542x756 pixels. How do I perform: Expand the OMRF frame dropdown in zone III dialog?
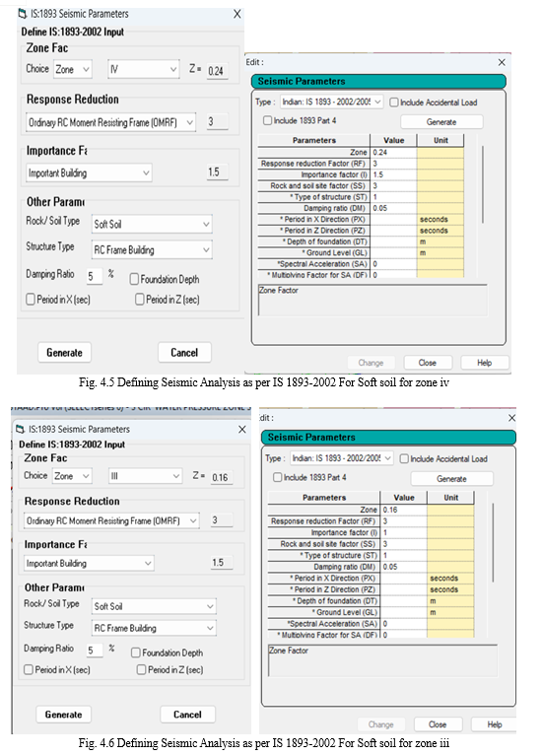click(x=111, y=520)
